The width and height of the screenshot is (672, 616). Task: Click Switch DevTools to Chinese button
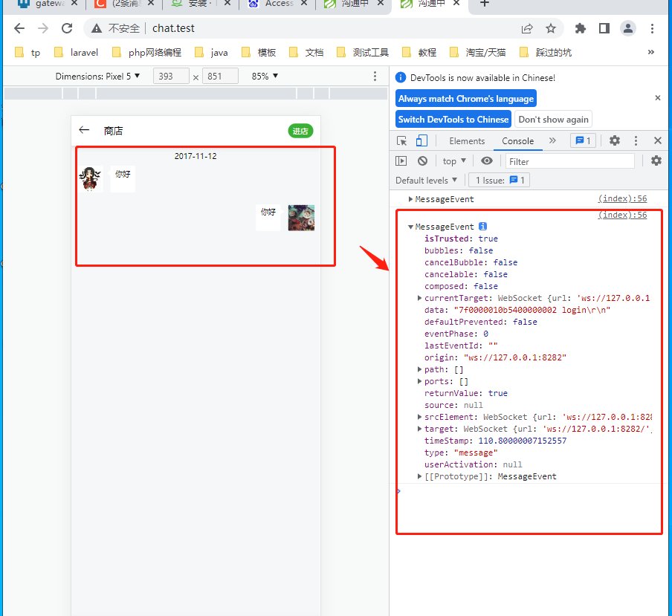453,119
